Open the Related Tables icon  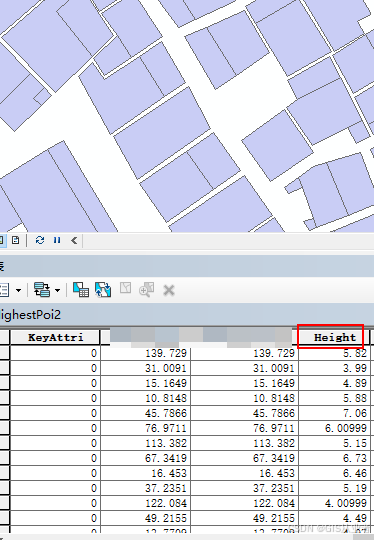pos(42,290)
